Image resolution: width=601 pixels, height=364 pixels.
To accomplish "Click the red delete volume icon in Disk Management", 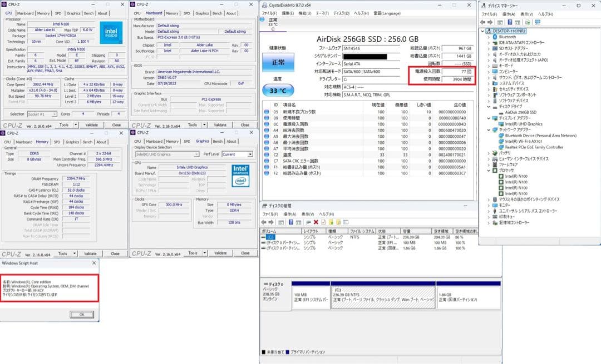I will click(x=316, y=222).
